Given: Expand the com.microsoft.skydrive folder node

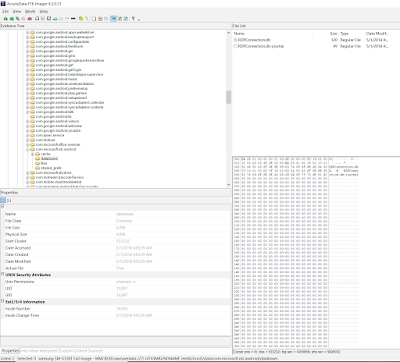Looking at the screenshot, I should click(x=28, y=173).
